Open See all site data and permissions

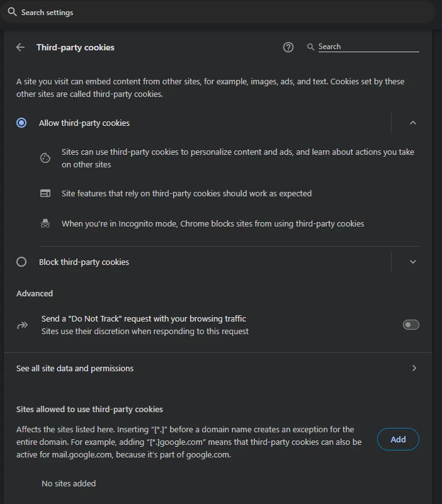point(75,368)
